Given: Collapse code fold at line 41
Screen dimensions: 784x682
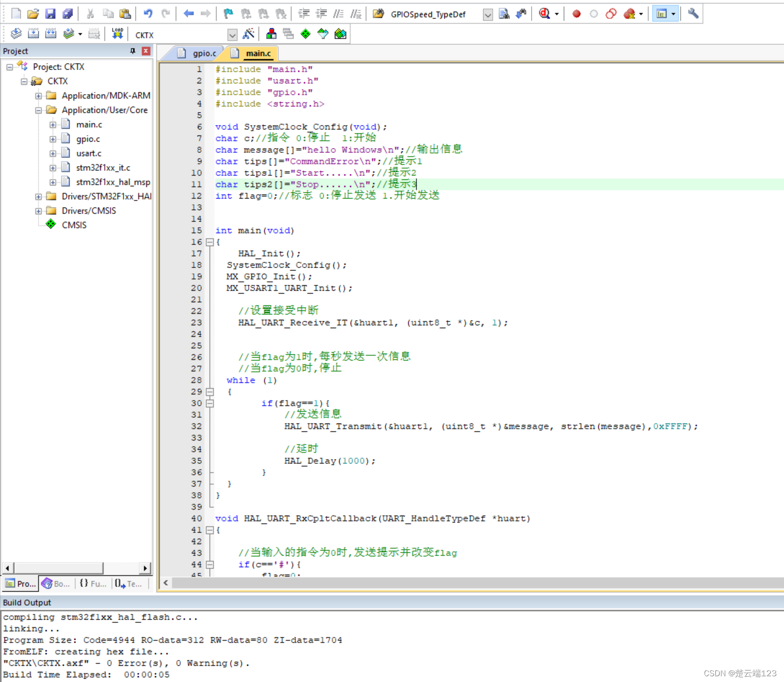Looking at the screenshot, I should click(x=210, y=530).
